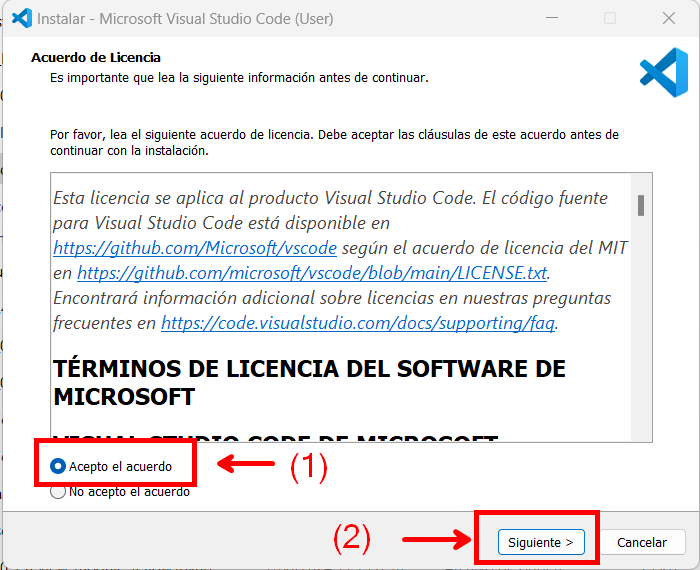700x570 pixels.
Task: Close the Visual Studio Code installer window
Action: [669, 18]
